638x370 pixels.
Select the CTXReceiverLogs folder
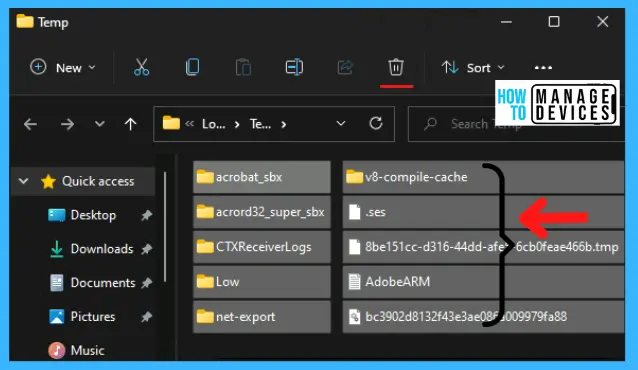(x=262, y=247)
